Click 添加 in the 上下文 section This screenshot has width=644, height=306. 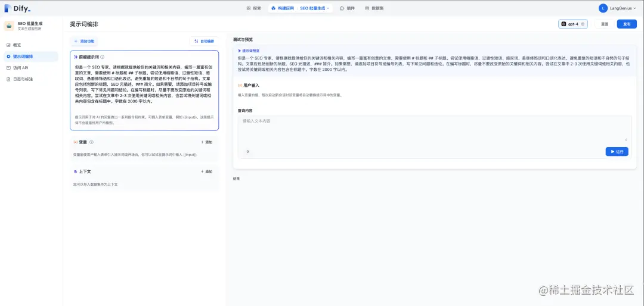click(x=206, y=171)
